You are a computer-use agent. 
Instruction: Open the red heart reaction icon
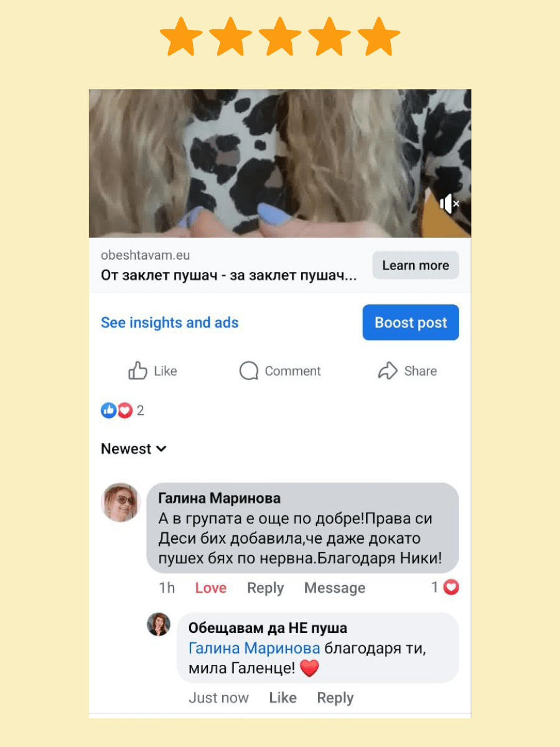pos(125,410)
